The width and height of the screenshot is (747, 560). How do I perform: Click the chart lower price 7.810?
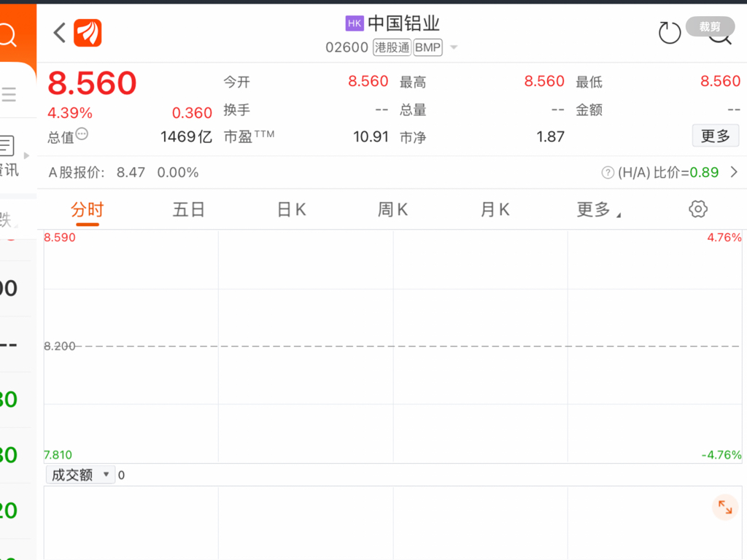tap(58, 455)
